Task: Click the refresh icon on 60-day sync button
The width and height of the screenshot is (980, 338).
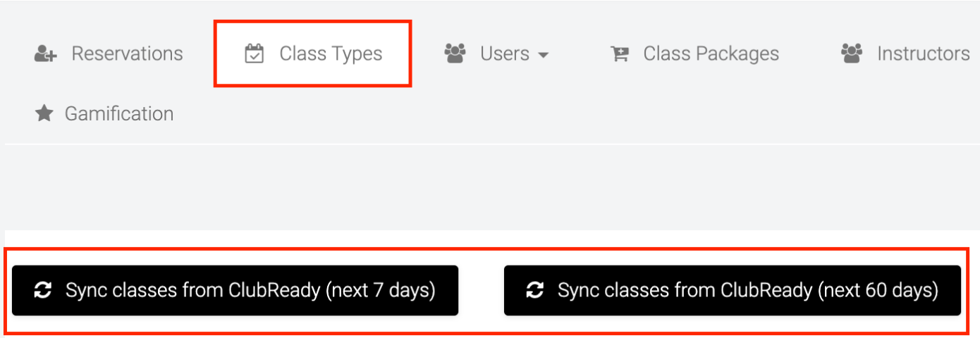Action: pos(535,290)
